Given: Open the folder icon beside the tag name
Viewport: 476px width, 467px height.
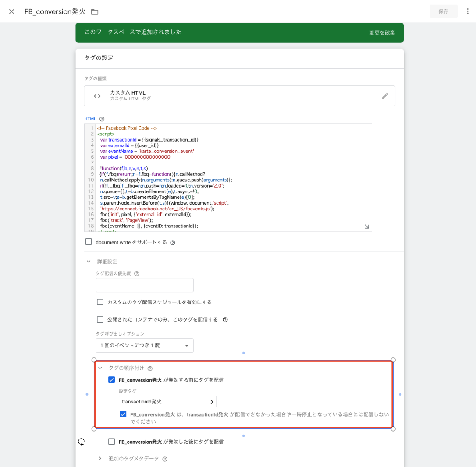Looking at the screenshot, I should coord(95,12).
